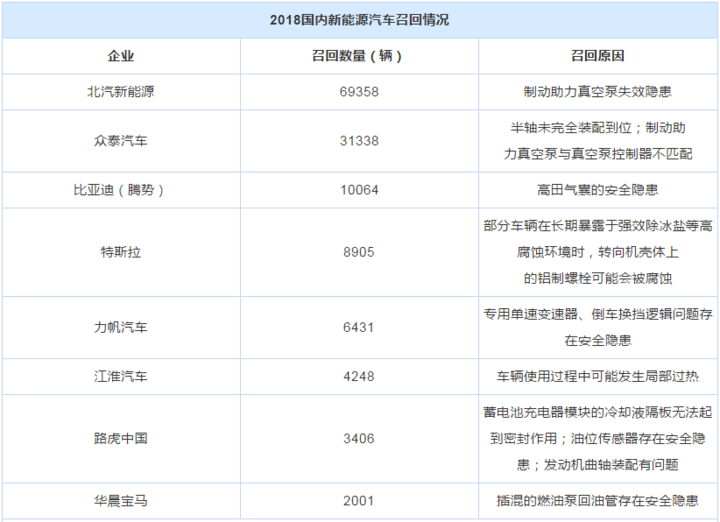720x522 pixels.
Task: Select the recall count 69358
Action: pyautogui.click(x=359, y=92)
